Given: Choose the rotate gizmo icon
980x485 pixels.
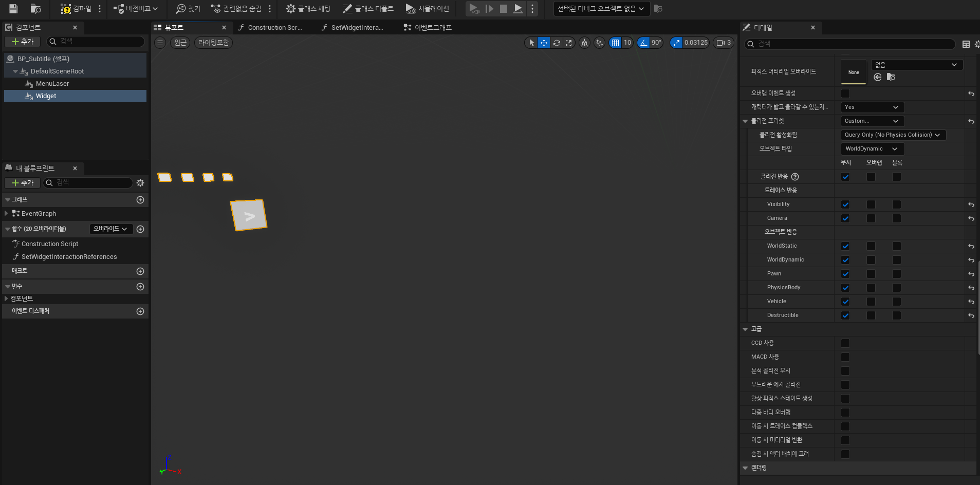Looking at the screenshot, I should (557, 43).
